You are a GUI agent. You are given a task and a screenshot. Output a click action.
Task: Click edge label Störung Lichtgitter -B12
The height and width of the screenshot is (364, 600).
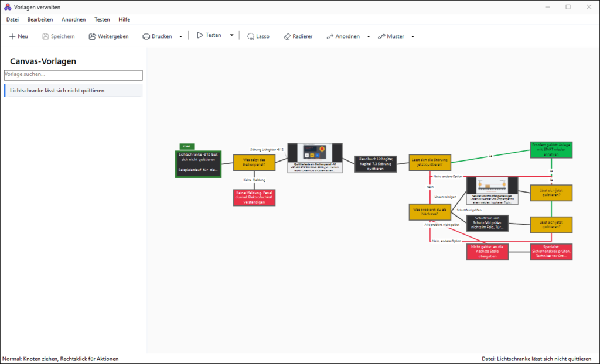click(x=267, y=149)
